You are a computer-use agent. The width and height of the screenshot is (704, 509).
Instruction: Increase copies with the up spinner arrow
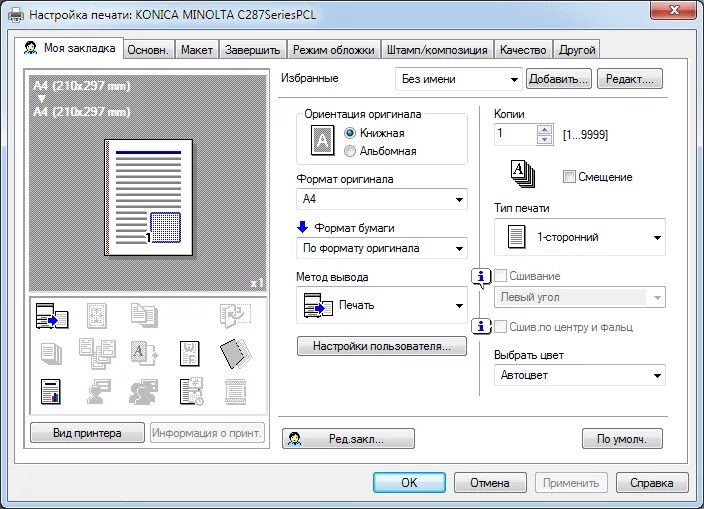(x=545, y=130)
